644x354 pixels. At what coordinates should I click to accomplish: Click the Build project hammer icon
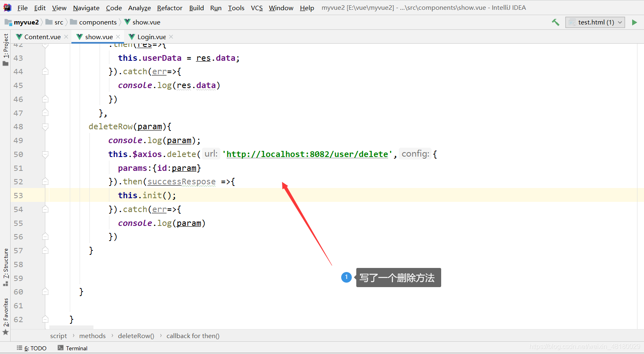[555, 22]
